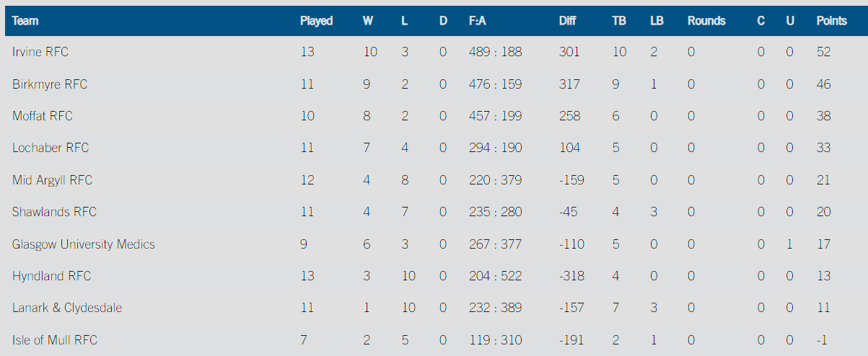Image resolution: width=868 pixels, height=356 pixels.
Task: Open the Shawlands RFC team link
Action: 54,212
